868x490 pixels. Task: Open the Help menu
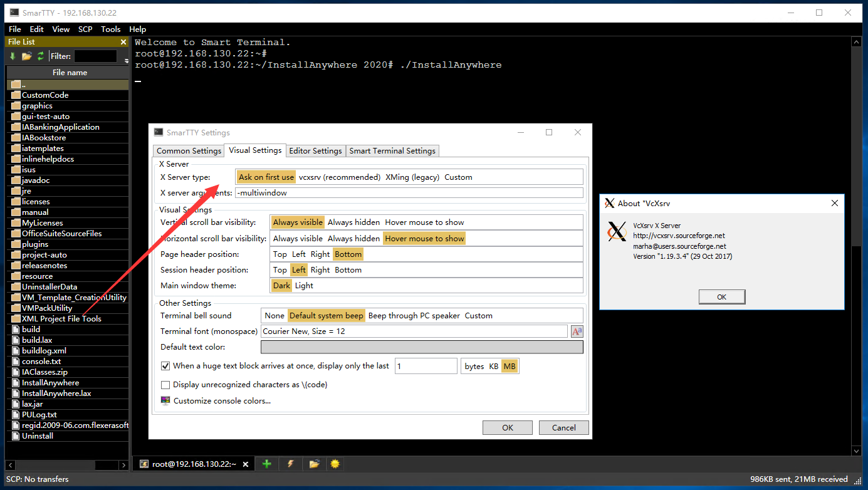click(138, 29)
